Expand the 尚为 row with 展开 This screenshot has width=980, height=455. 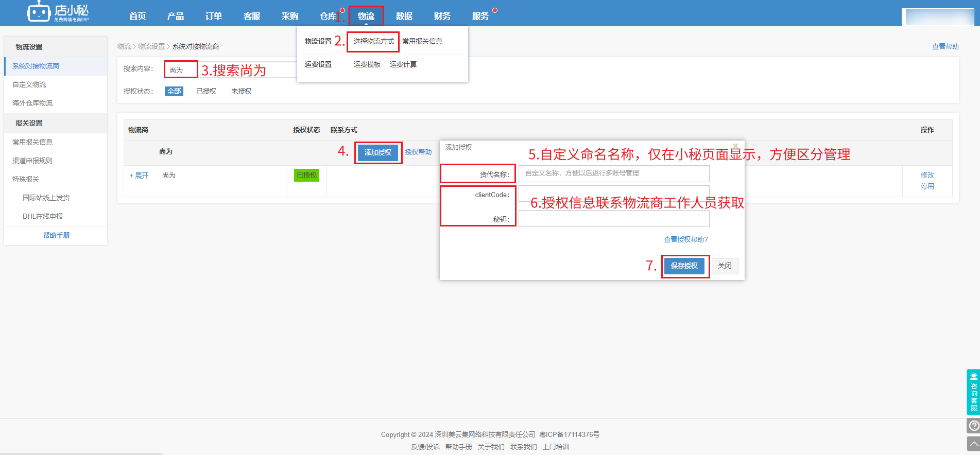(139, 176)
